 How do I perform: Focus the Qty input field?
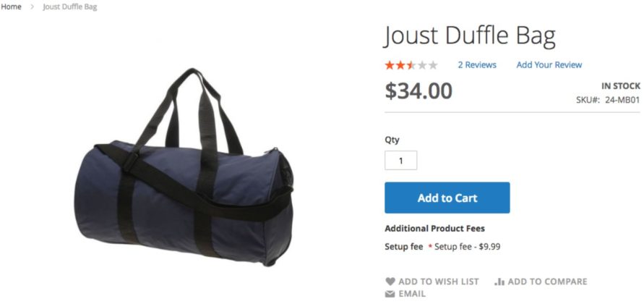click(x=401, y=161)
